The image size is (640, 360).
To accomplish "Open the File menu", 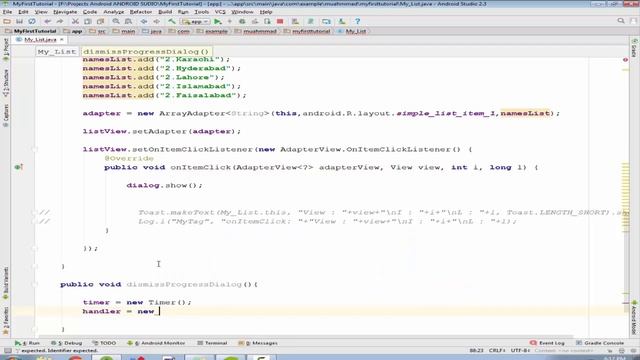I will [x=7, y=12].
